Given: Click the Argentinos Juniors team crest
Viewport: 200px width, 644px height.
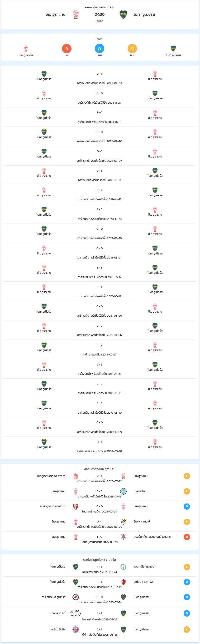Looking at the screenshot, I should click(76, 597).
